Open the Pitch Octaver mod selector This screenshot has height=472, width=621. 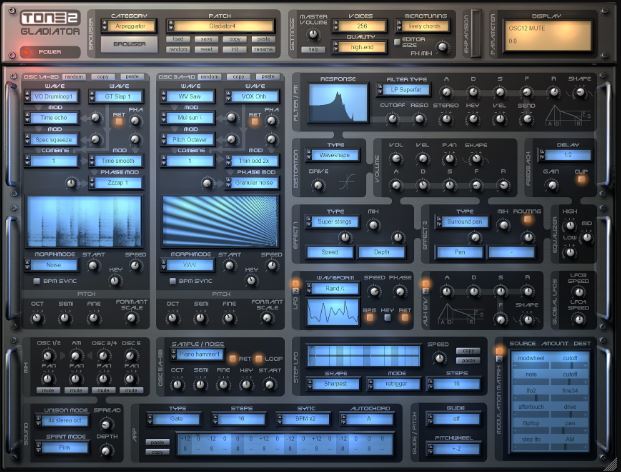(x=188, y=139)
